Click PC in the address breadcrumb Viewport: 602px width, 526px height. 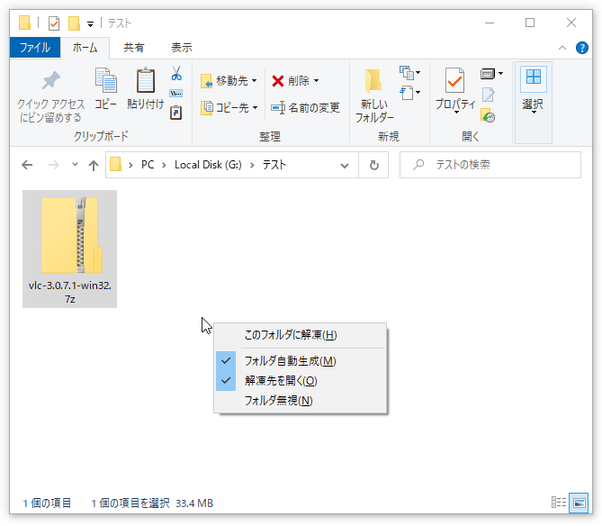pyautogui.click(x=147, y=165)
